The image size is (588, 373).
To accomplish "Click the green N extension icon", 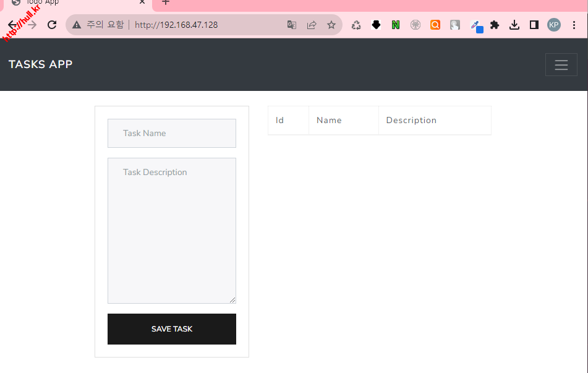I will 396,25.
